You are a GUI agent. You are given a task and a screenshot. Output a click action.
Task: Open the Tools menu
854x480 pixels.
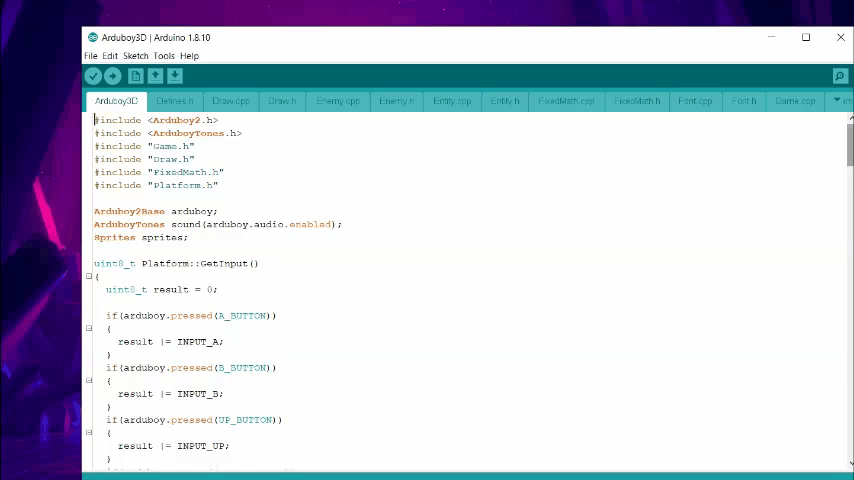point(163,56)
